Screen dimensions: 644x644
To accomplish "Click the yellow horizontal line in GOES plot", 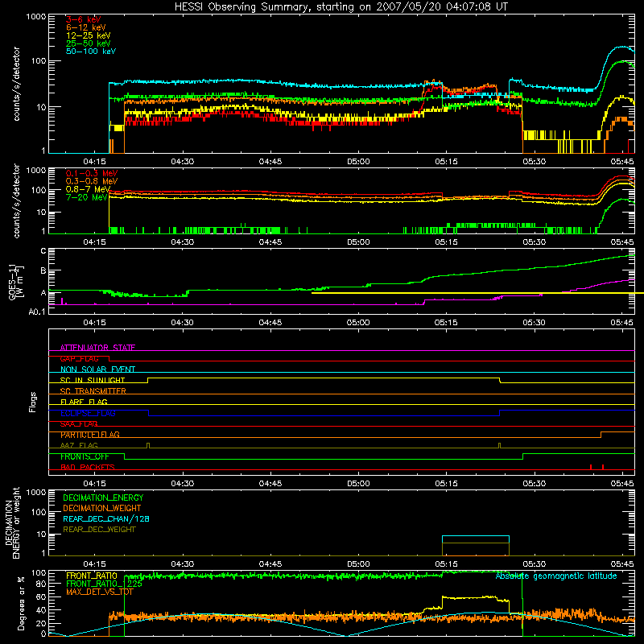I will click(477, 293).
